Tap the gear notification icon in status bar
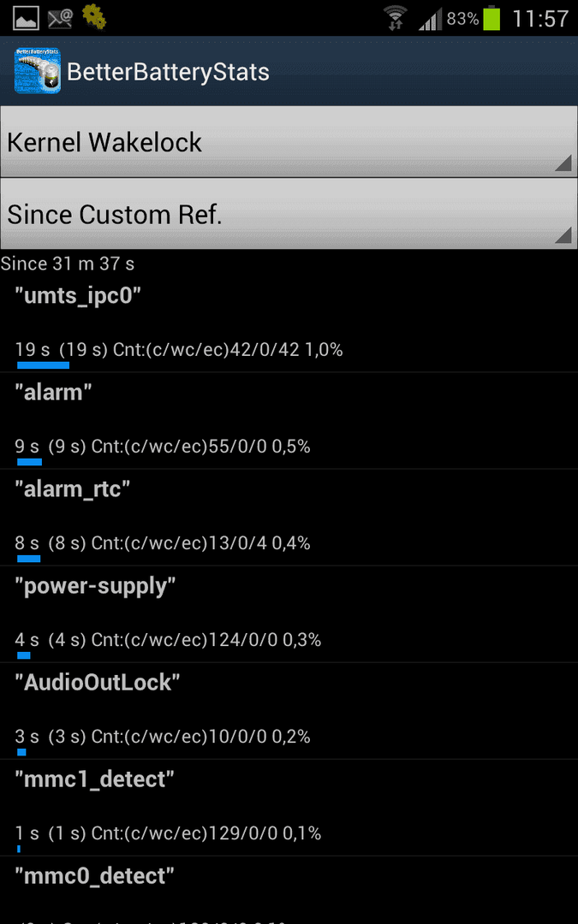Viewport: 578px width, 924px height. 94,17
